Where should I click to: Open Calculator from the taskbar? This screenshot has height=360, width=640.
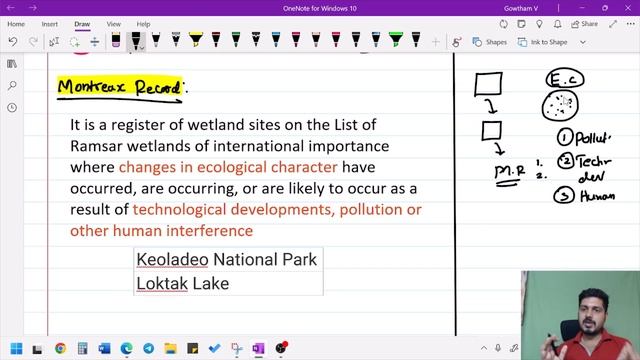[x=82, y=348]
